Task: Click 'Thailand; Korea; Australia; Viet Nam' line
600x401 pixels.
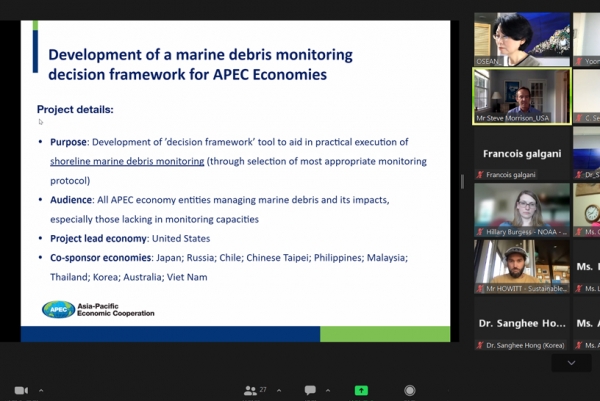Action: coord(129,277)
